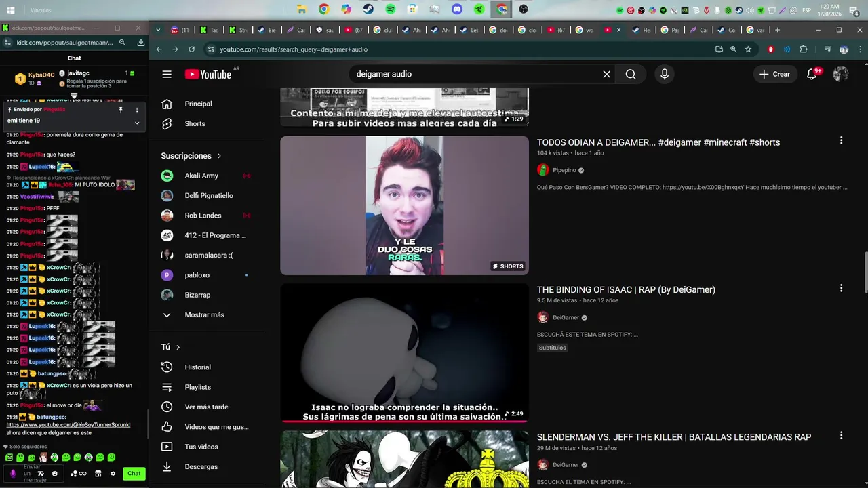The width and height of the screenshot is (868, 488).
Task: Open Akali Army subscription channel
Action: point(201,176)
